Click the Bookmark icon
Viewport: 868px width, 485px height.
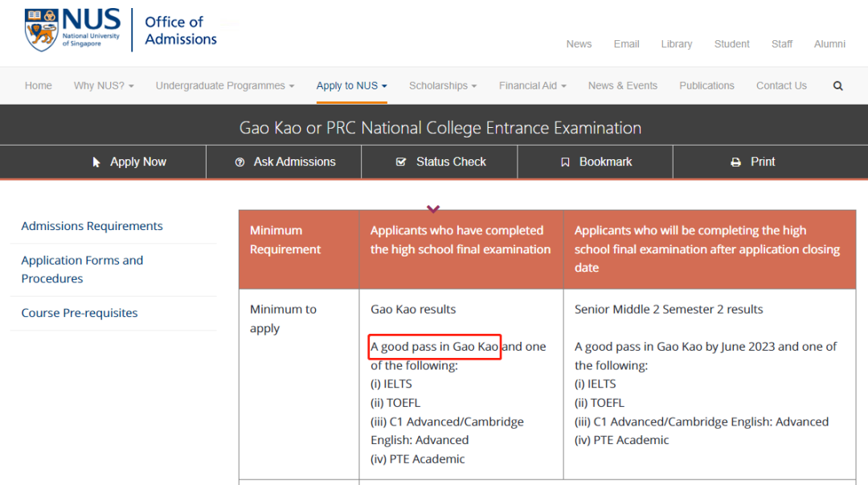click(565, 162)
